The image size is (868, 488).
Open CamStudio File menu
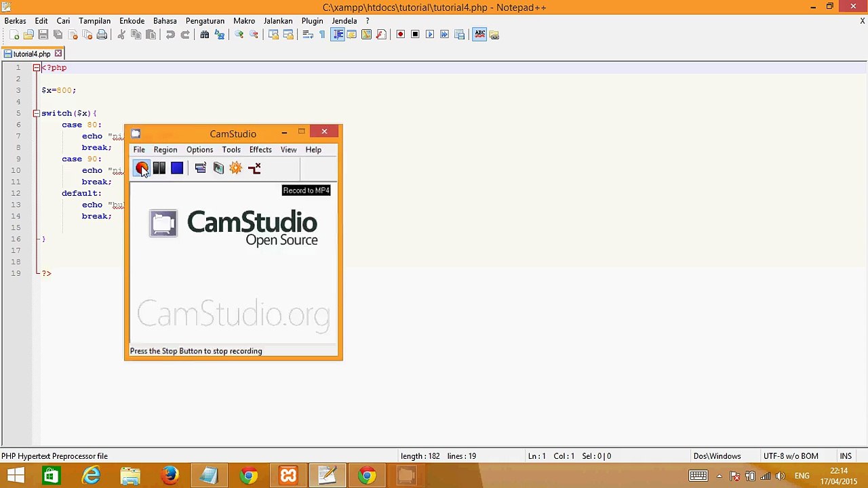coord(139,150)
